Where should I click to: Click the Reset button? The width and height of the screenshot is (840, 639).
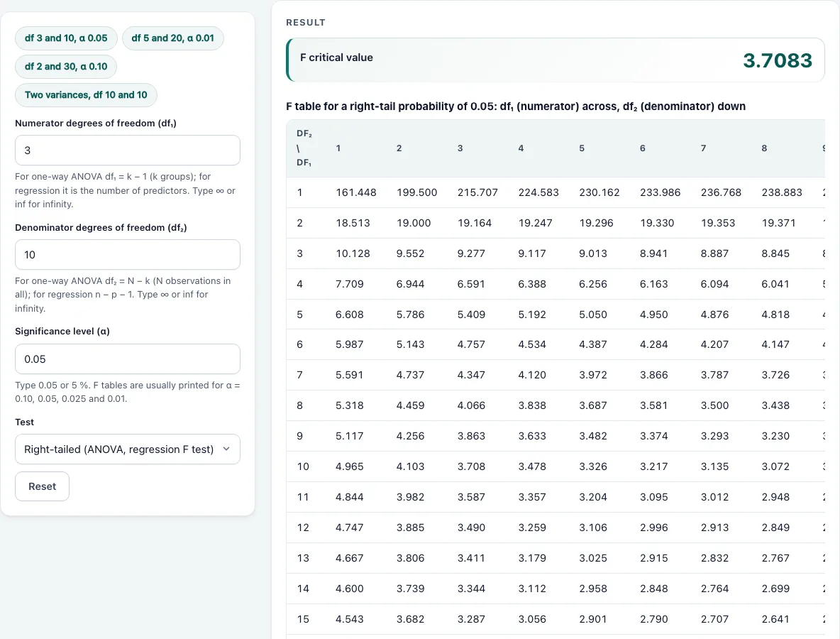pyautogui.click(x=43, y=486)
